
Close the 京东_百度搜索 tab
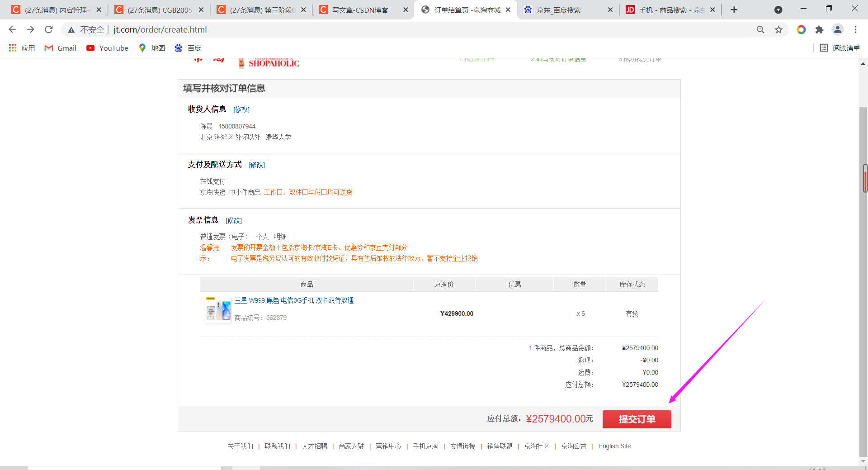610,9
